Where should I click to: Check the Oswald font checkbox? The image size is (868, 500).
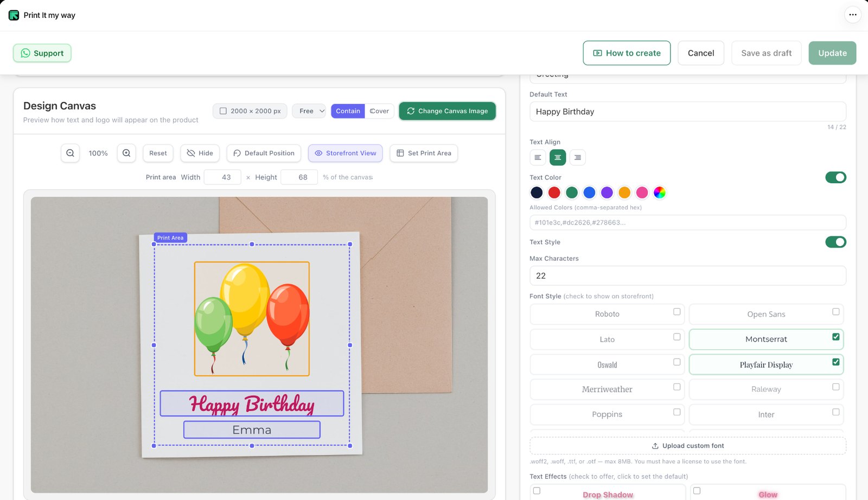click(677, 362)
